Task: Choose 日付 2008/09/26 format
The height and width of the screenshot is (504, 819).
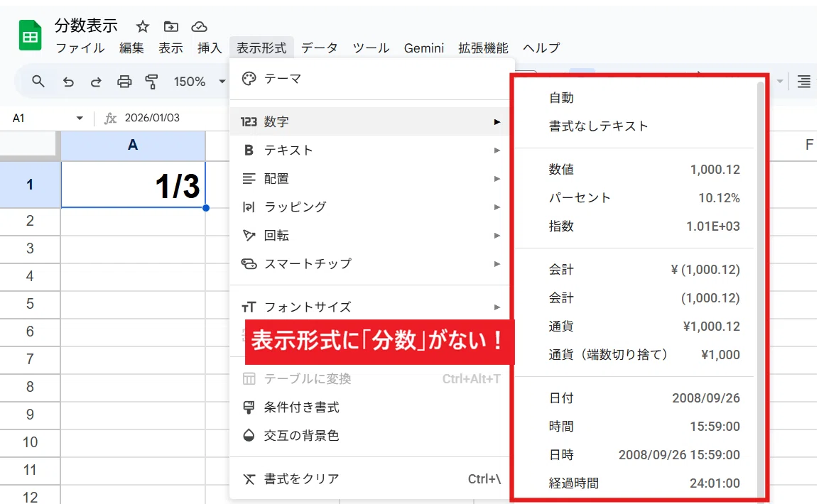Action: coord(634,398)
